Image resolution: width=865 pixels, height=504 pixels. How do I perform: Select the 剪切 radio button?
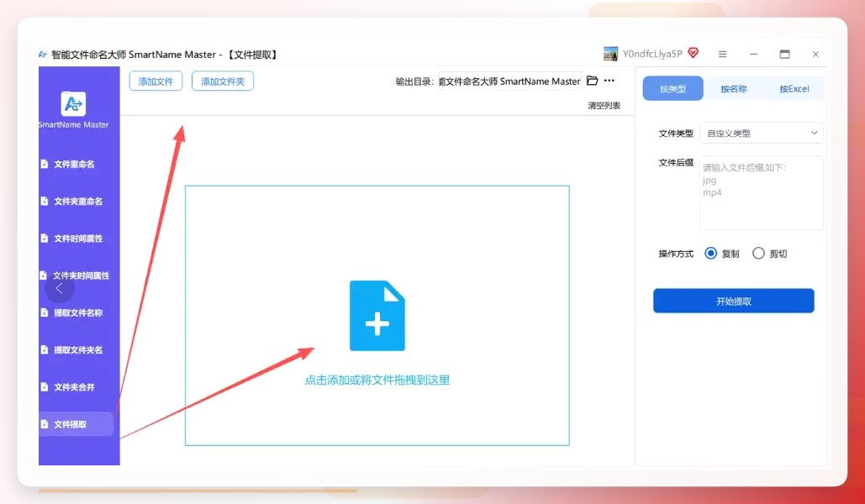(758, 253)
